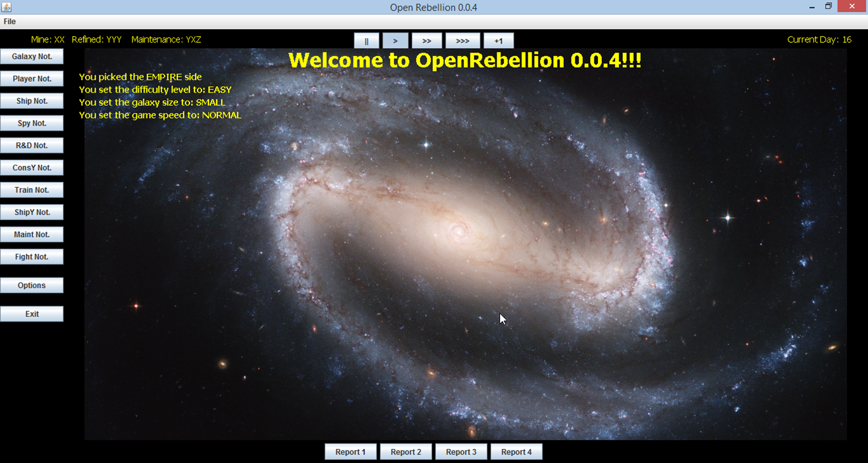Screen dimensions: 868x463
Task: View Report 4
Action: (x=516, y=452)
